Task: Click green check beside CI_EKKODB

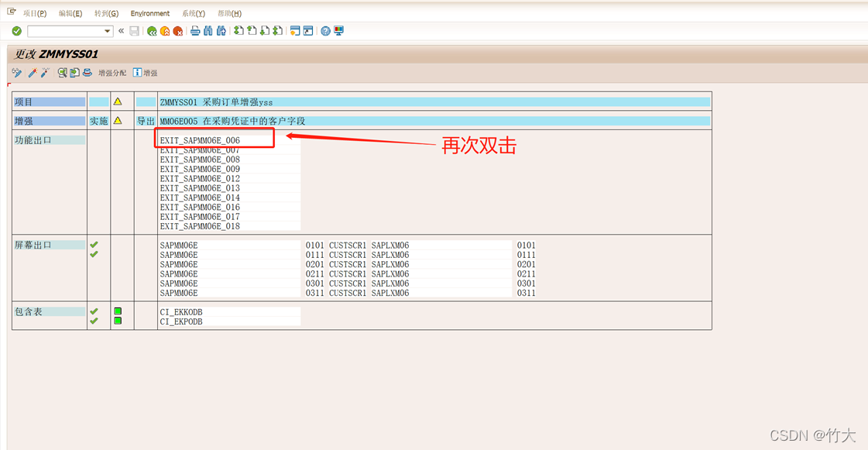Action: coord(94,311)
